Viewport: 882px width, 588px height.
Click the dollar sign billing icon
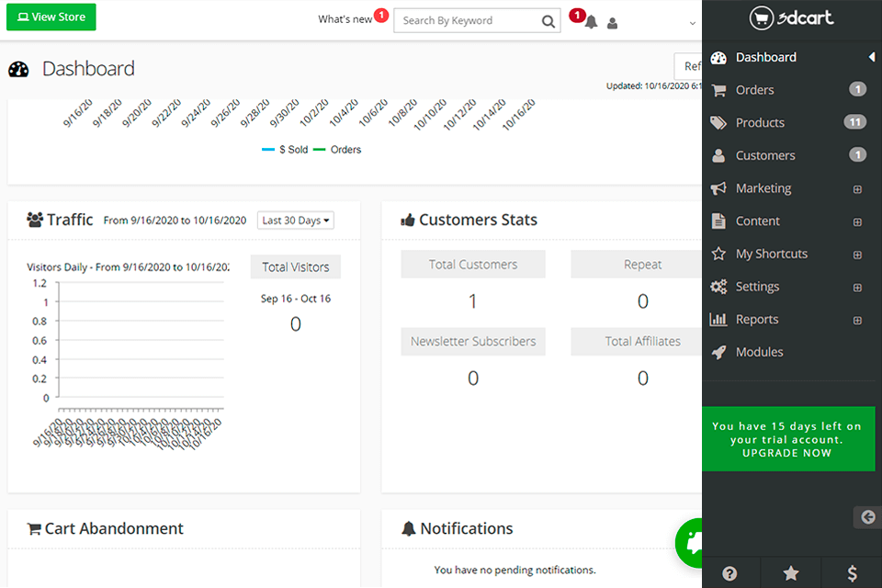(x=852, y=573)
